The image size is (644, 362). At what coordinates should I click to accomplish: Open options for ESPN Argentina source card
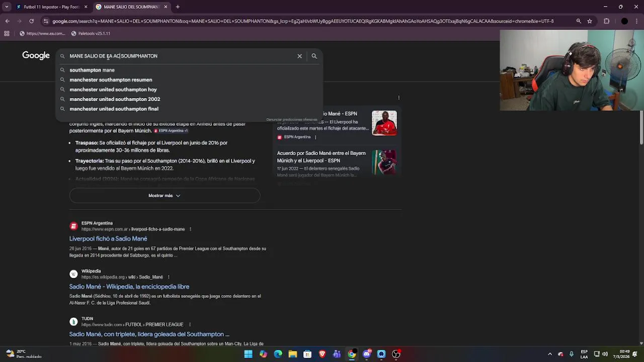click(315, 137)
